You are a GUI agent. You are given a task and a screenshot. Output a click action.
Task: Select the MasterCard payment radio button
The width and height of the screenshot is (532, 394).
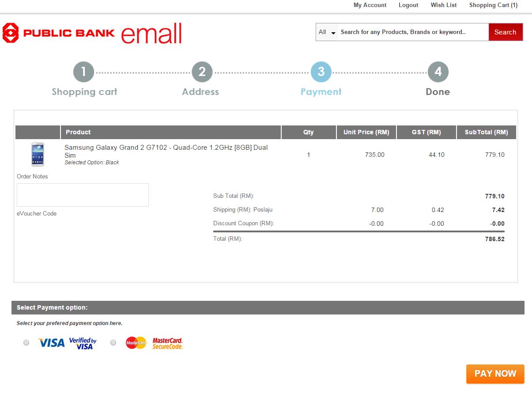coord(113,342)
